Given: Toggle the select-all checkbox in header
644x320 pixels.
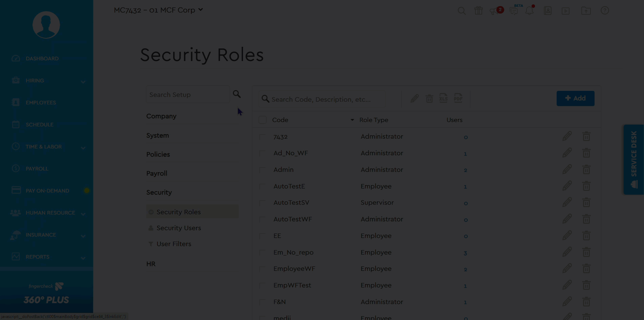Looking at the screenshot, I should pyautogui.click(x=262, y=120).
